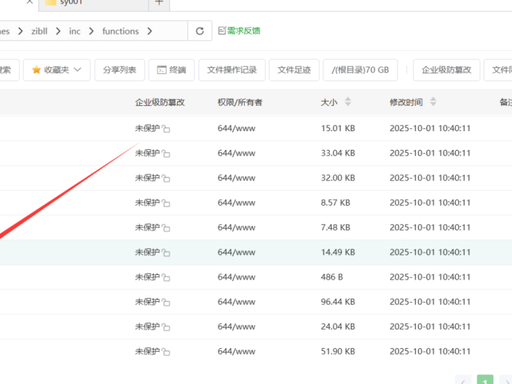Click the 分享列表 button
Viewport: 512px width, 384px height.
120,70
